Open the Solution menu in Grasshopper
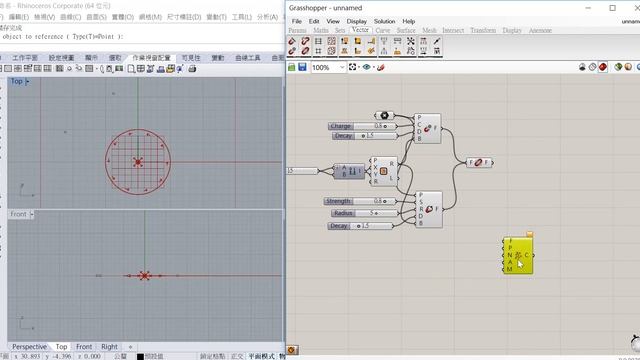Image resolution: width=640 pixels, height=360 pixels. (x=384, y=21)
